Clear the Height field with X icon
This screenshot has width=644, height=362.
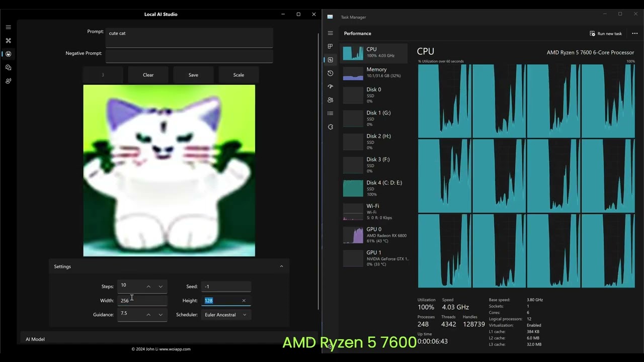(244, 301)
